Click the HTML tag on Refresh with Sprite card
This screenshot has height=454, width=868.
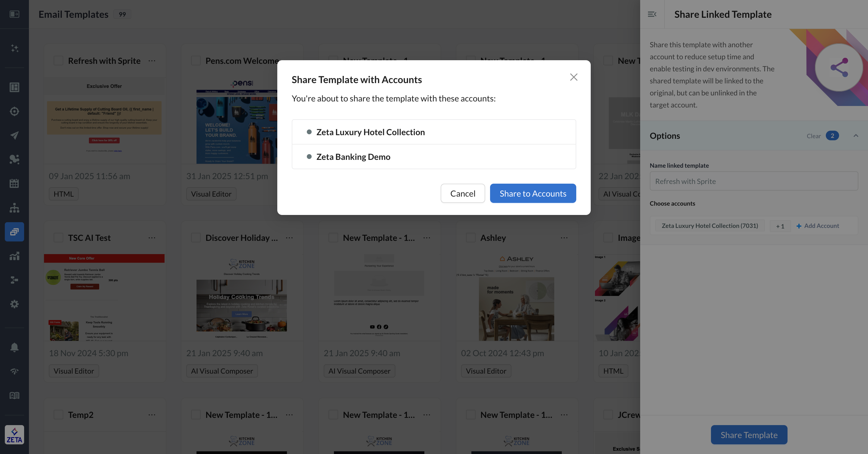tap(63, 194)
